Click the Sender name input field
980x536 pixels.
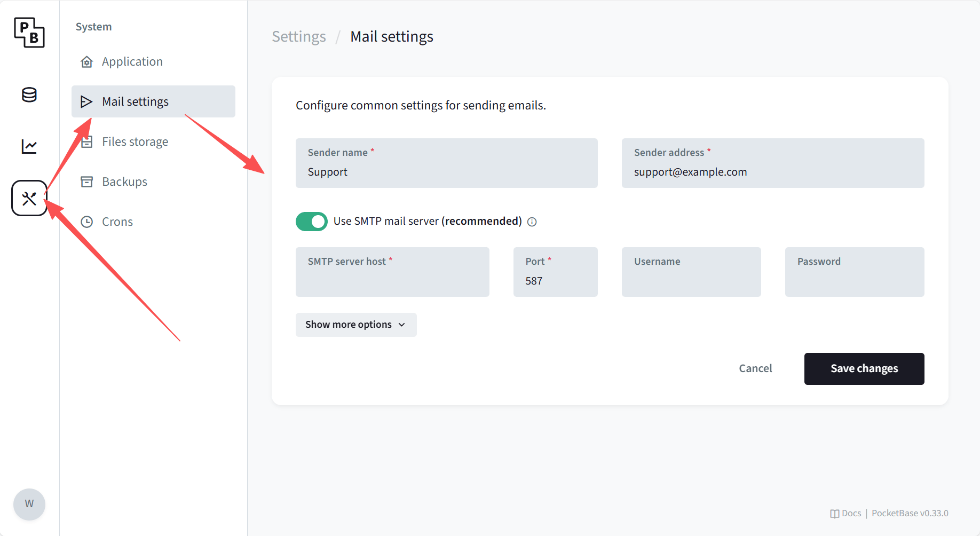[446, 172]
